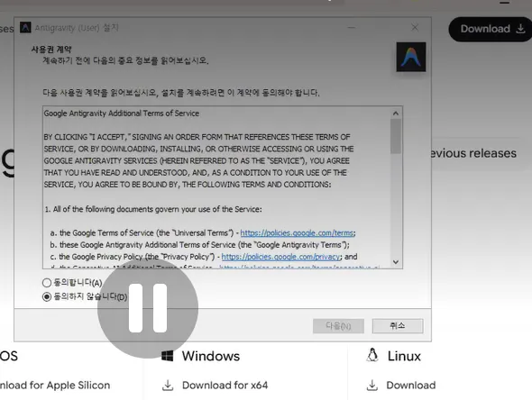Viewport: 532px width, 400px height.
Task: Click the 사용권 계약 heading text
Action: click(x=51, y=50)
